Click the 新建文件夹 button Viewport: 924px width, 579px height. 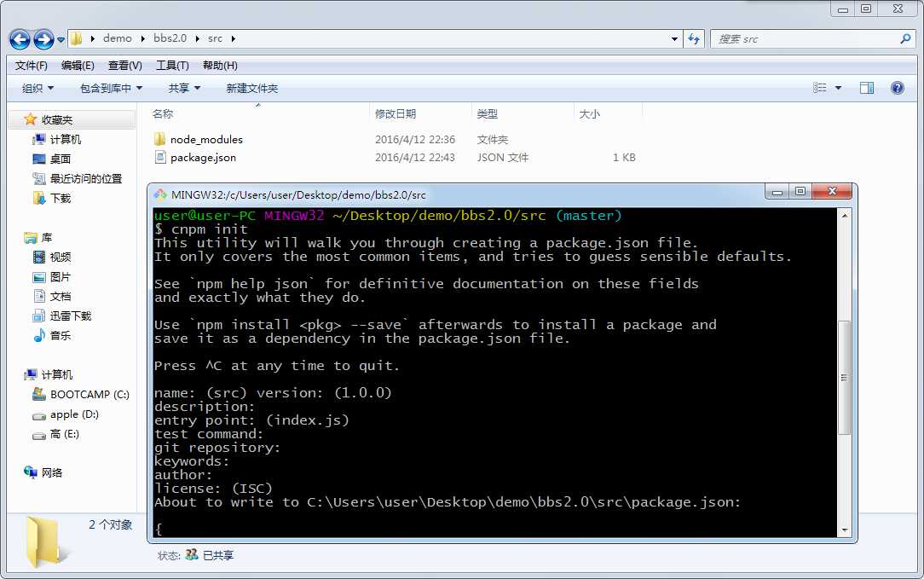251,89
